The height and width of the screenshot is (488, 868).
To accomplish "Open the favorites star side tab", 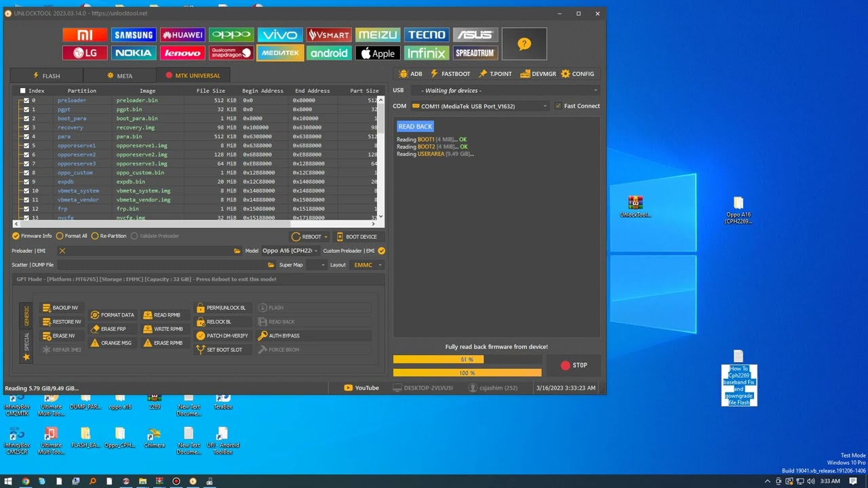I will [x=26, y=357].
